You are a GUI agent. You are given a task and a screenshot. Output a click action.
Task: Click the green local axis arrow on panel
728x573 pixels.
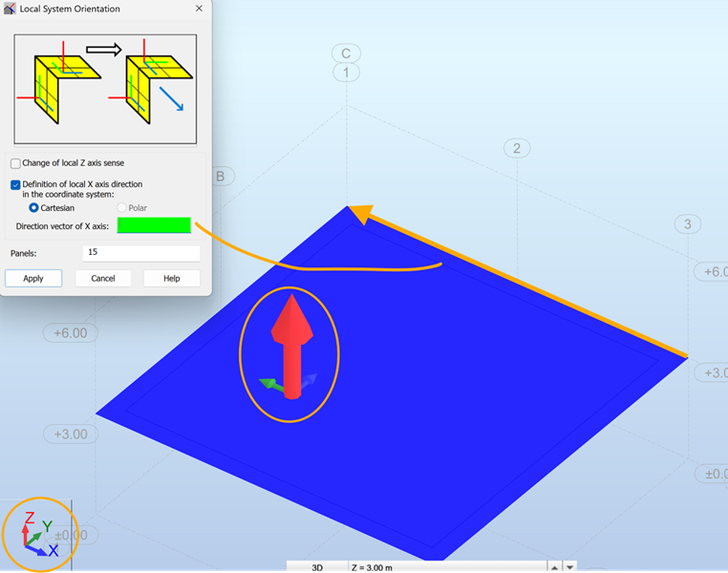click(x=270, y=384)
